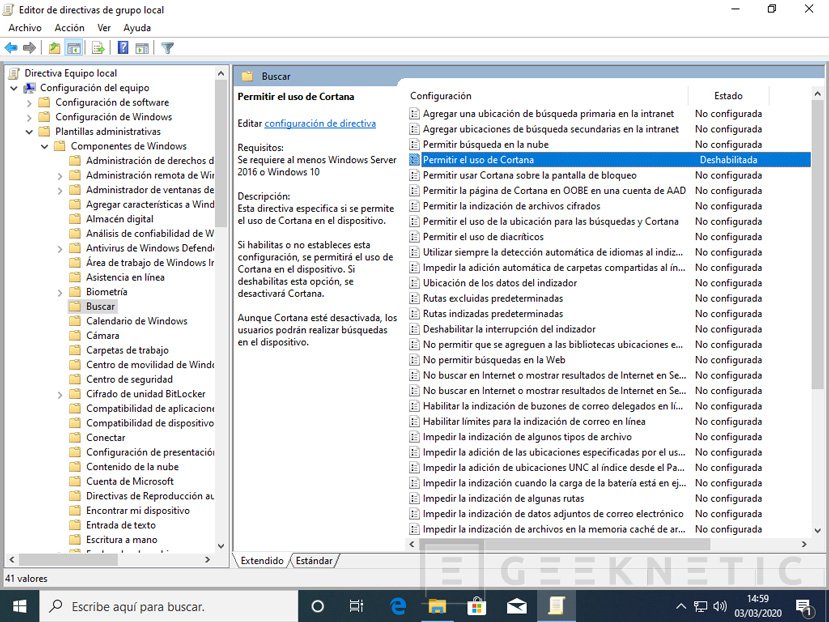Screen dimensions: 829x622
Task: Click the Filter funnel toolbar icon
Action: [x=167, y=47]
